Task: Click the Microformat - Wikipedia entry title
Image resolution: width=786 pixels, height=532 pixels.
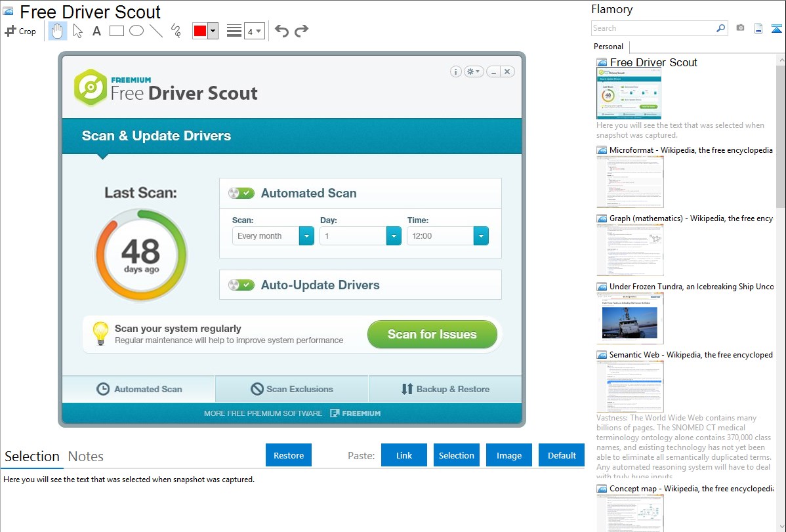Action: [x=691, y=150]
